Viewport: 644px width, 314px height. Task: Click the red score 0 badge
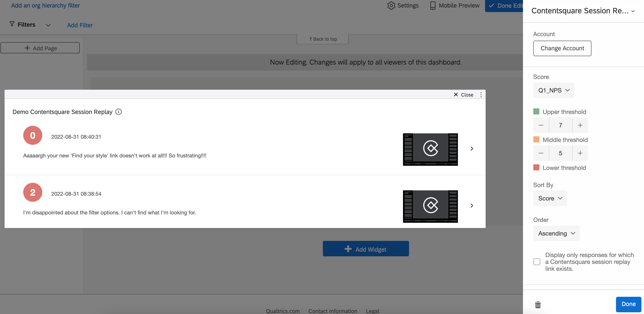tap(33, 135)
